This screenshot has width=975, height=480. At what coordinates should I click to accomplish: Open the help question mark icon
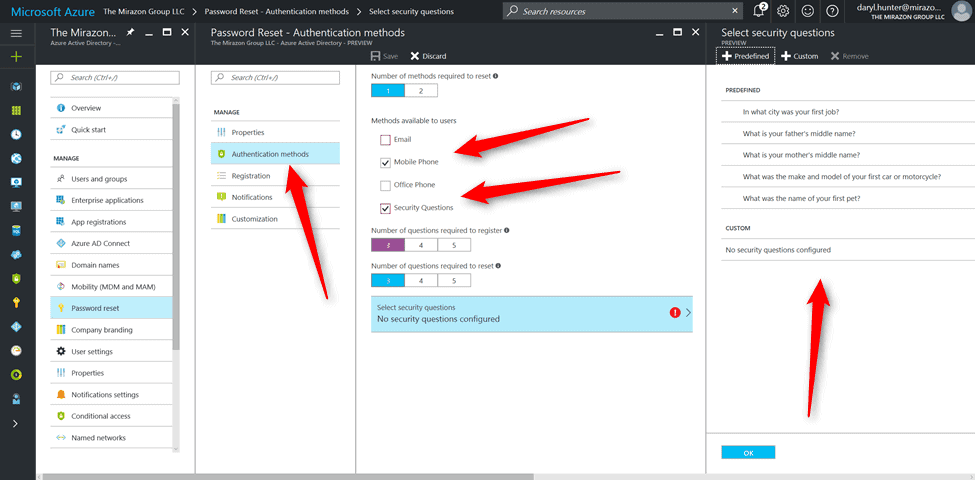tap(833, 11)
